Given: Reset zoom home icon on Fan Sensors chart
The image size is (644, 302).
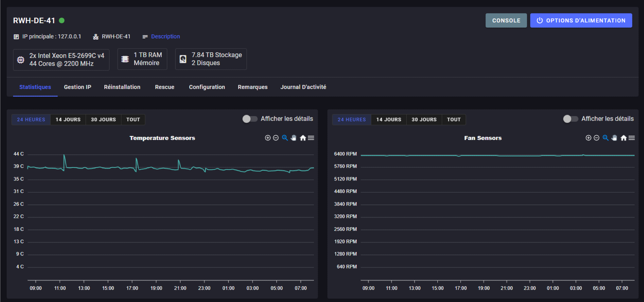Looking at the screenshot, I should click(x=624, y=138).
